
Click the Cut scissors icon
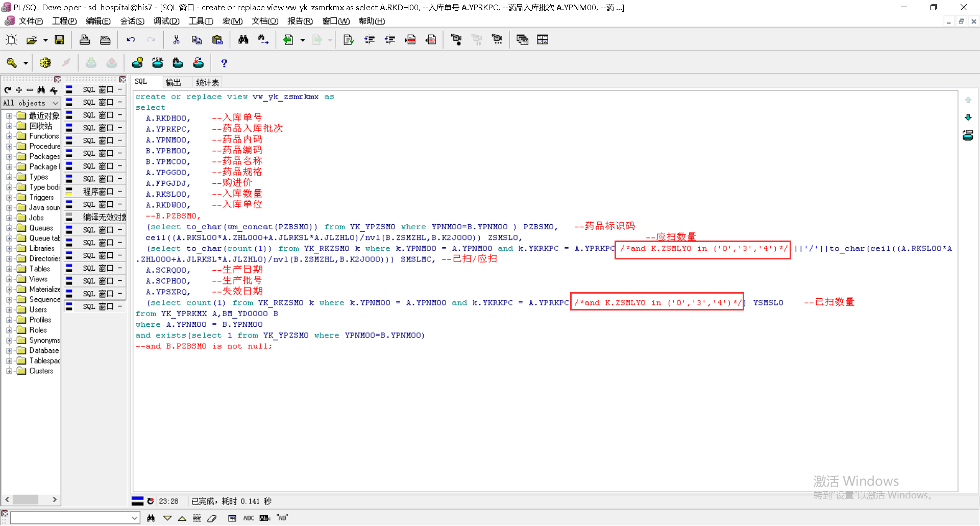click(x=176, y=40)
